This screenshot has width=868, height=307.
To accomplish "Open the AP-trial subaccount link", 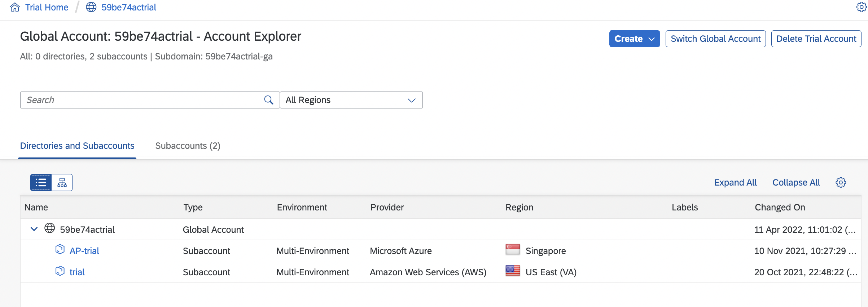I will point(84,251).
